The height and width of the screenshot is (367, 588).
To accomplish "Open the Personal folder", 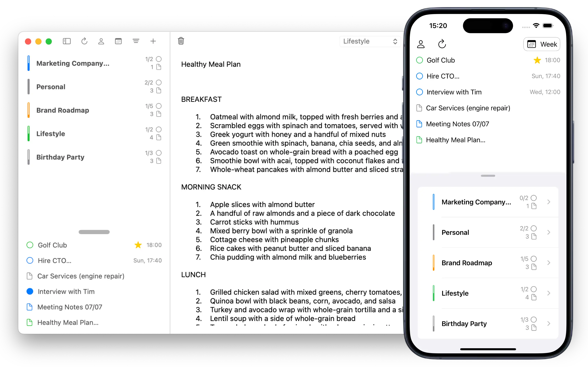I will pyautogui.click(x=50, y=87).
